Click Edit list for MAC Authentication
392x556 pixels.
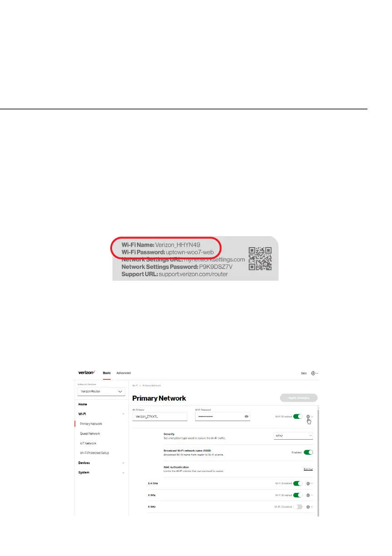pos(309,469)
